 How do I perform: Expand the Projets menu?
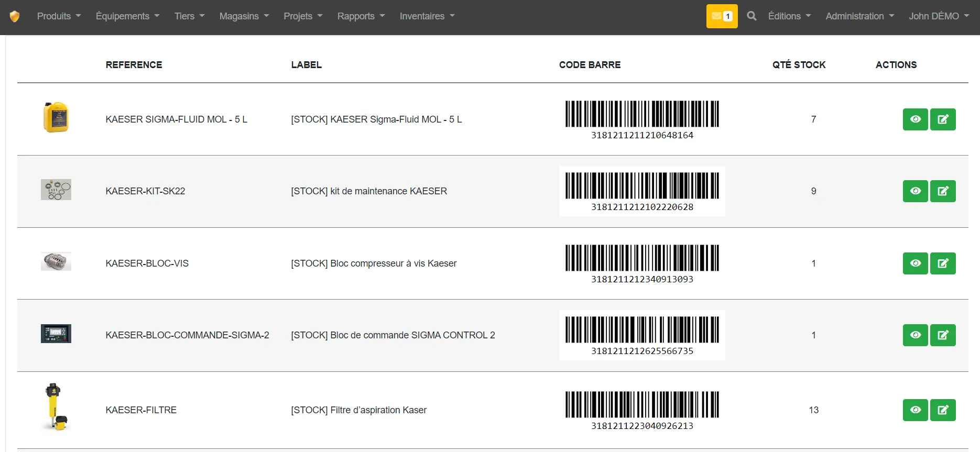tap(303, 16)
